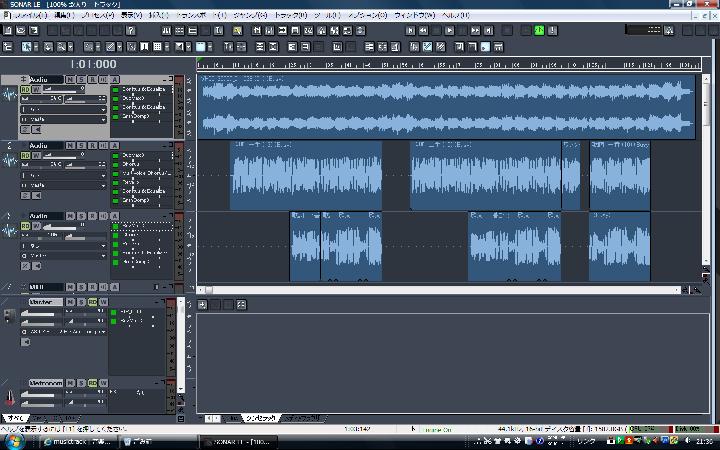Click the yellow highlighted toolbar icon
This screenshot has height=450, width=720.
pos(237,31)
